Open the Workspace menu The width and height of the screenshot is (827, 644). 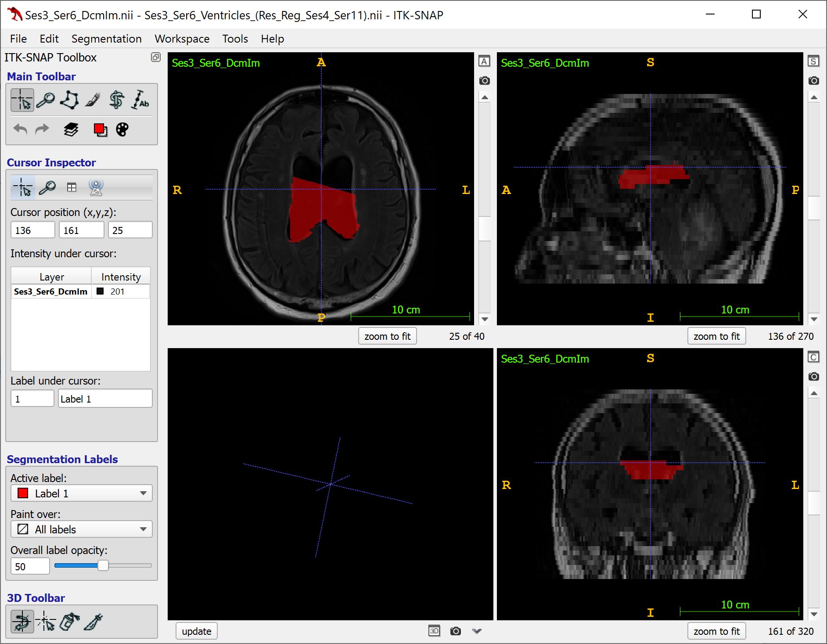182,39
